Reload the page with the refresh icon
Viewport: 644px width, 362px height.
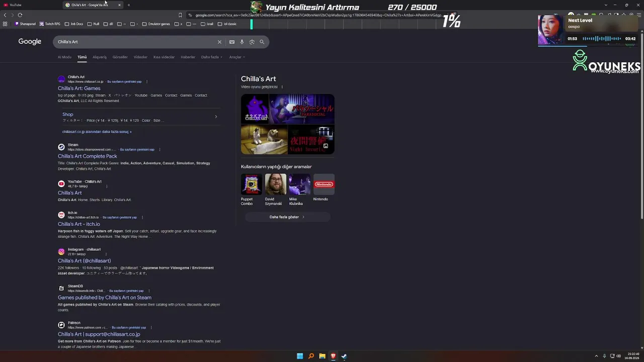(x=20, y=15)
